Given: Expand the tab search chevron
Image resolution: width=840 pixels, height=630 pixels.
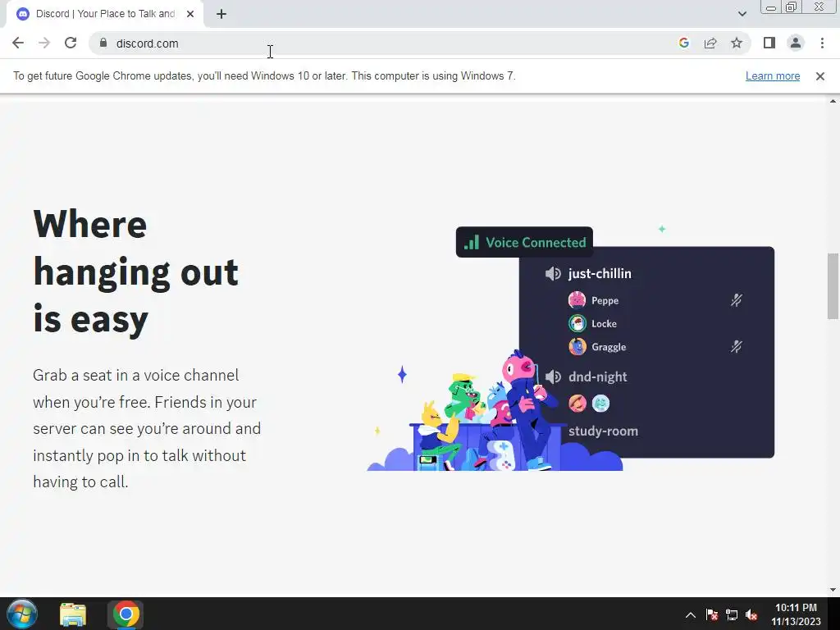Looking at the screenshot, I should tap(742, 14).
